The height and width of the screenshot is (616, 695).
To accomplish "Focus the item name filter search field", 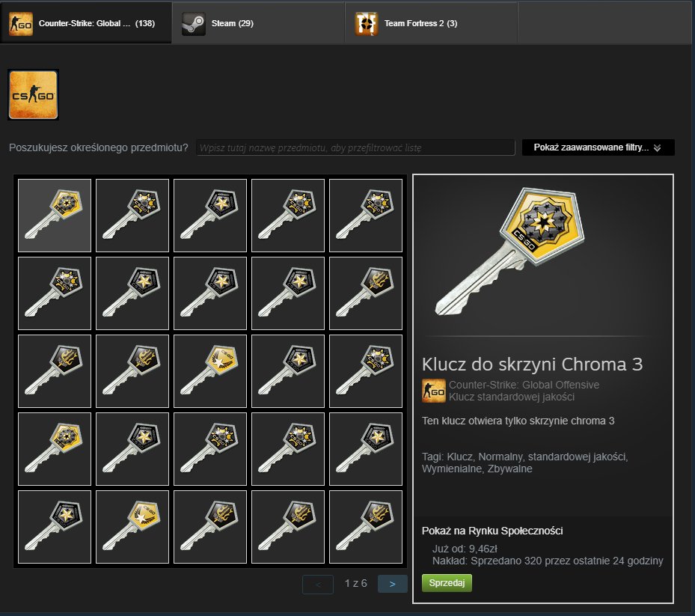I will (355, 147).
